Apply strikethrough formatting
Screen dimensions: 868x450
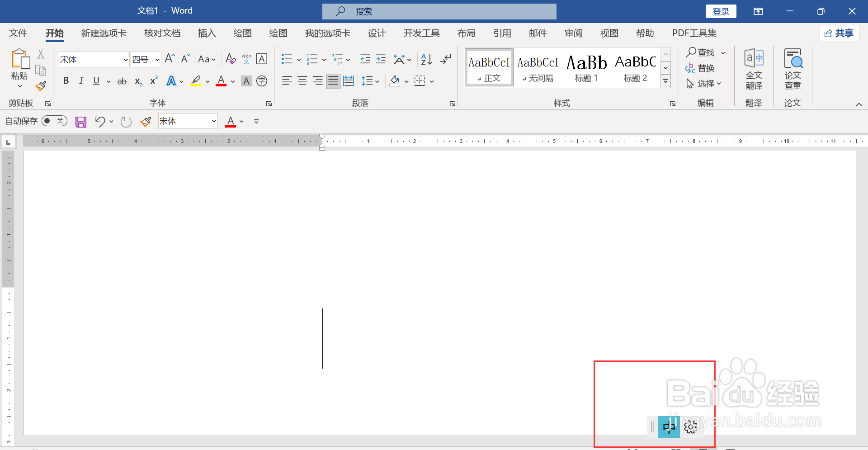(x=122, y=81)
